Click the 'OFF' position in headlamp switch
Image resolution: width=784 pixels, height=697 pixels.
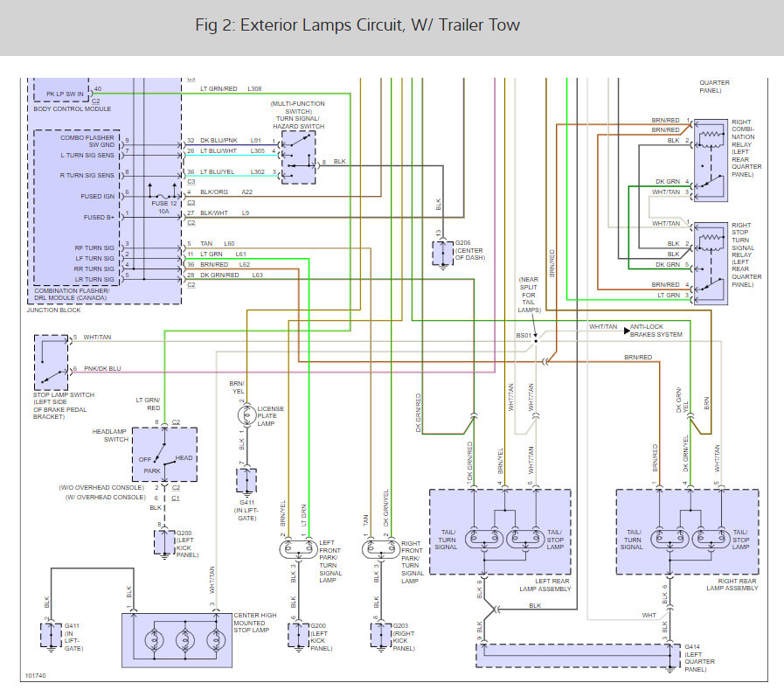click(x=145, y=459)
